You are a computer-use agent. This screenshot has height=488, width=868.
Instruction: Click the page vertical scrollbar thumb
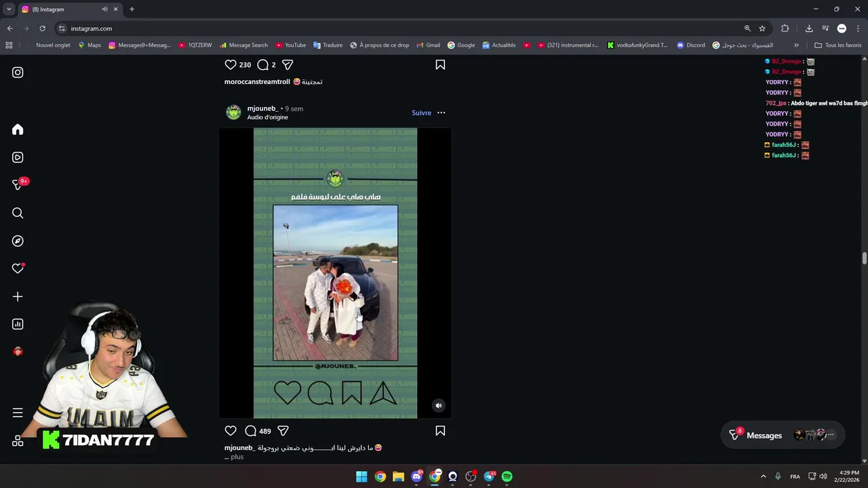point(864,259)
